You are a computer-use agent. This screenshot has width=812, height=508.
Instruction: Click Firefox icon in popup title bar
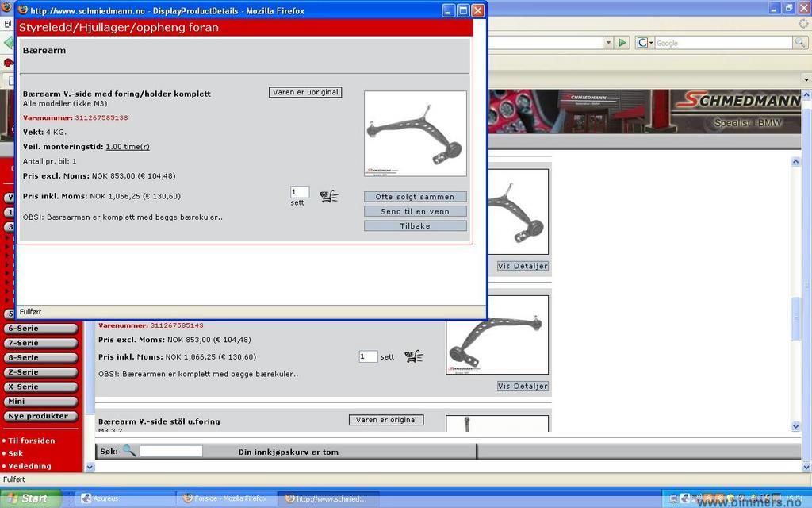tap(23, 10)
